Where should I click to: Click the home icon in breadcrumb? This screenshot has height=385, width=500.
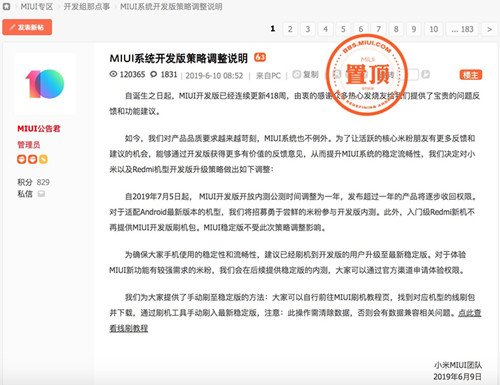click(x=6, y=6)
